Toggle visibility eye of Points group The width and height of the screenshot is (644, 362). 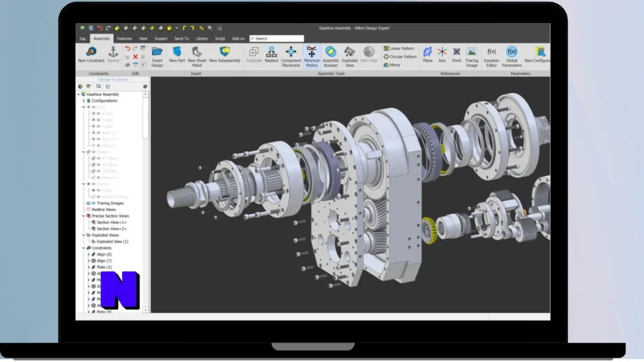[x=94, y=184]
